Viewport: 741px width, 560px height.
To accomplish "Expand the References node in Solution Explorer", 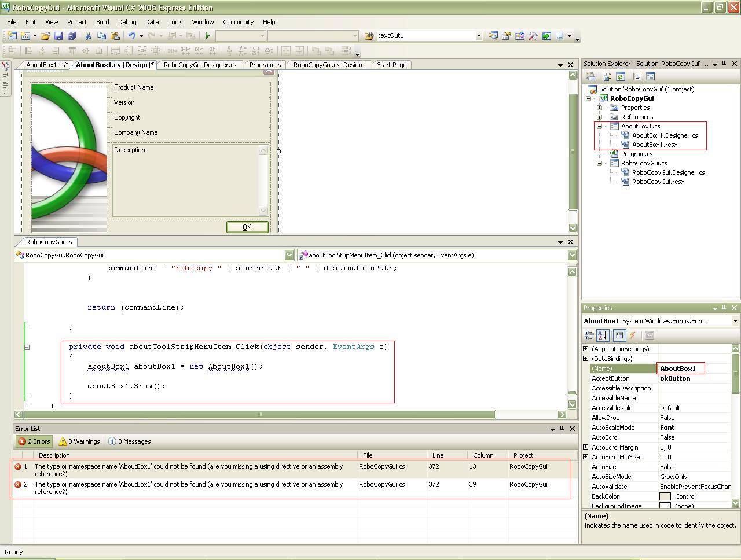I will coord(600,117).
